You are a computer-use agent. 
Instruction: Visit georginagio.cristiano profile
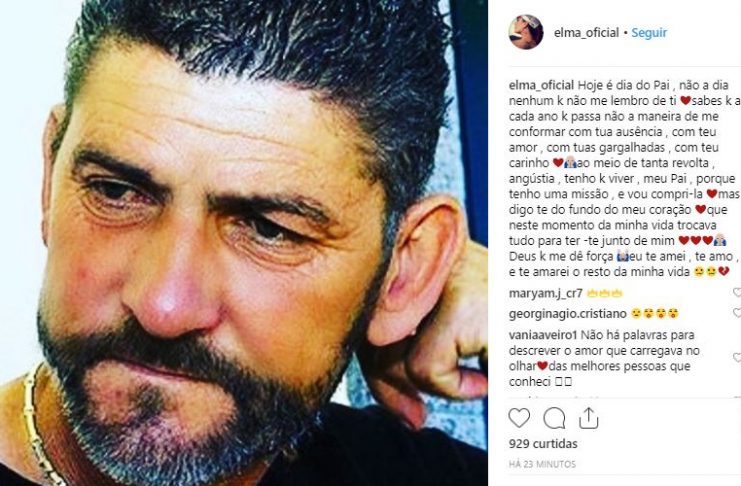tap(568, 314)
